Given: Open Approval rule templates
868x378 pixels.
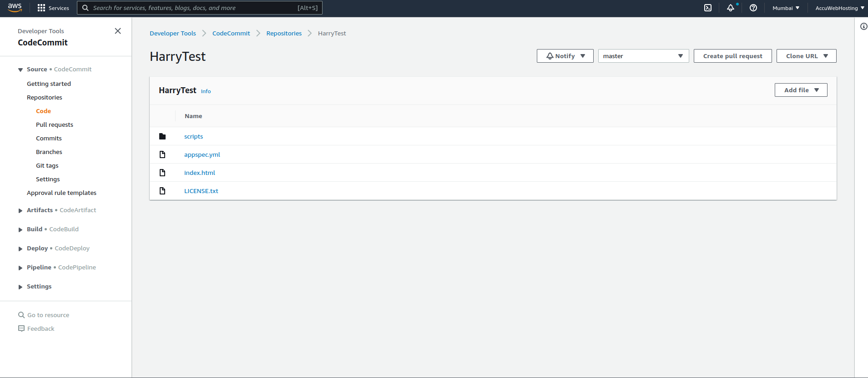Looking at the screenshot, I should pos(61,193).
